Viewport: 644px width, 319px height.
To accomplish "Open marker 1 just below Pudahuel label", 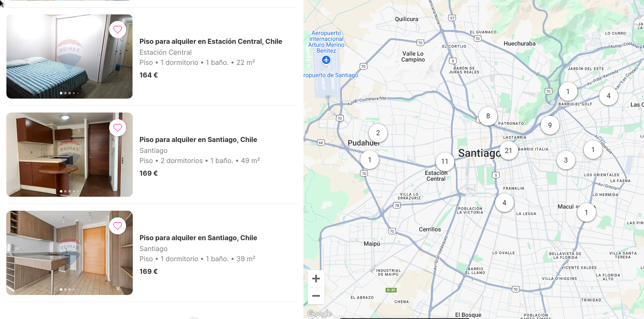I will pos(370,160).
